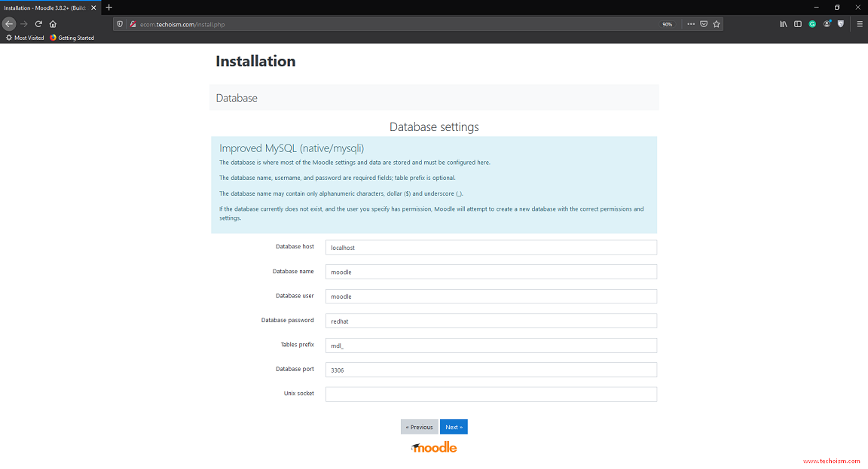Click the Database host label
868x469 pixels.
pos(295,247)
